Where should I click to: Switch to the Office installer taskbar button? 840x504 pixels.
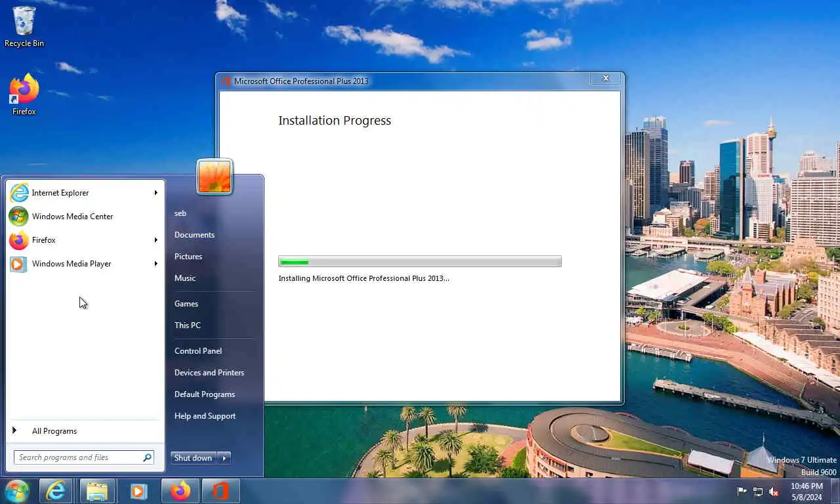tap(221, 491)
